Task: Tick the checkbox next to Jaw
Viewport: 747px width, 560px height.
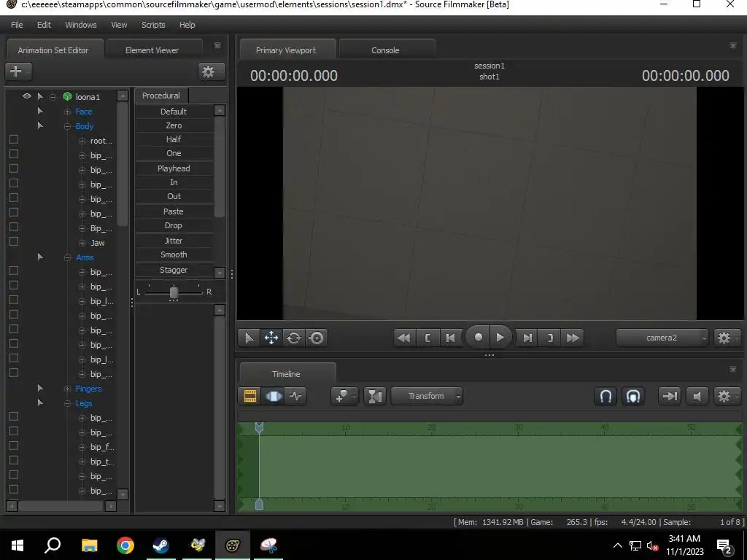Action: (14, 241)
